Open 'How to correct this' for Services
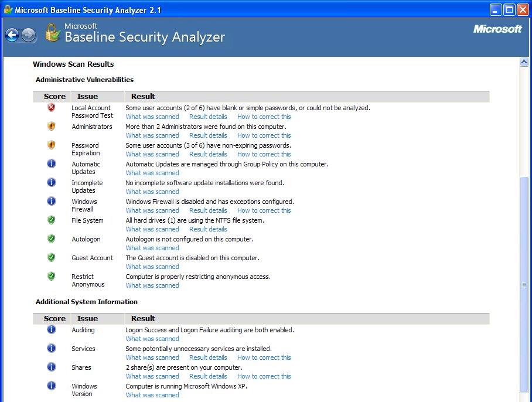The height and width of the screenshot is (402, 532). click(264, 357)
